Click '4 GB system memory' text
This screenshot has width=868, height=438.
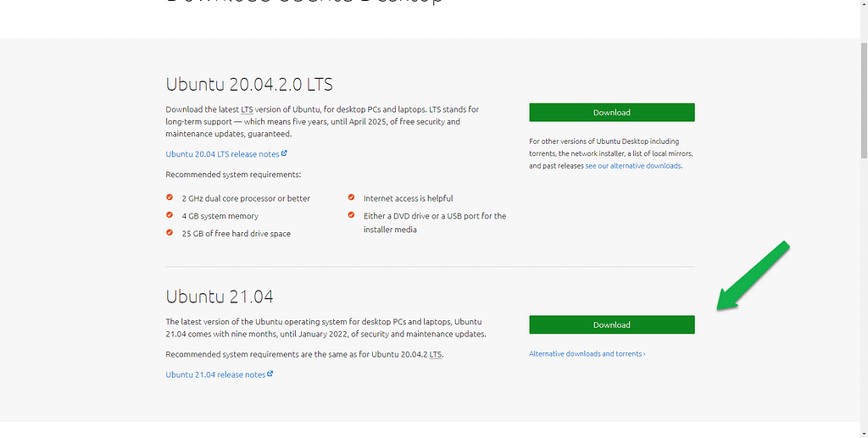click(x=220, y=216)
